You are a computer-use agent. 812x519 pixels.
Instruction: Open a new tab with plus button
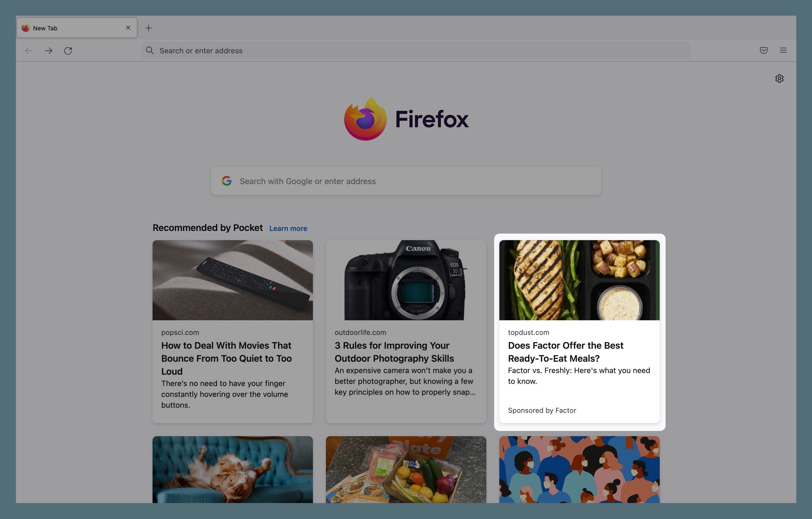coord(148,28)
